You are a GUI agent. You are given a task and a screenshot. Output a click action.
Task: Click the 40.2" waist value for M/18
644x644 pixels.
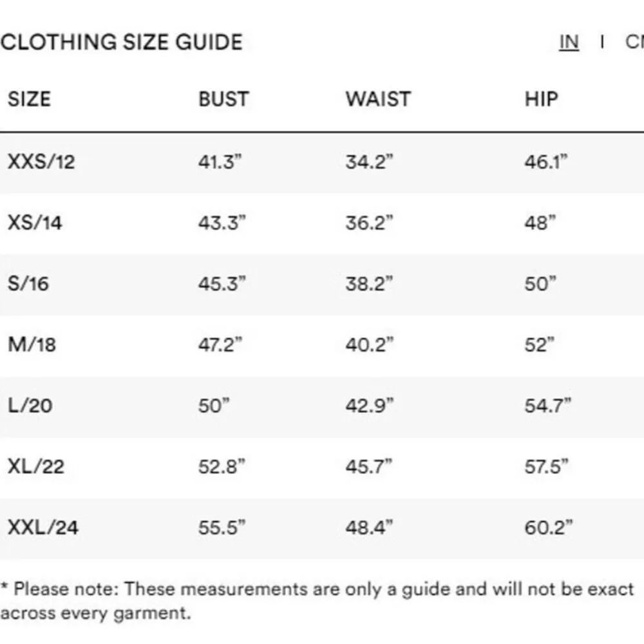click(369, 345)
